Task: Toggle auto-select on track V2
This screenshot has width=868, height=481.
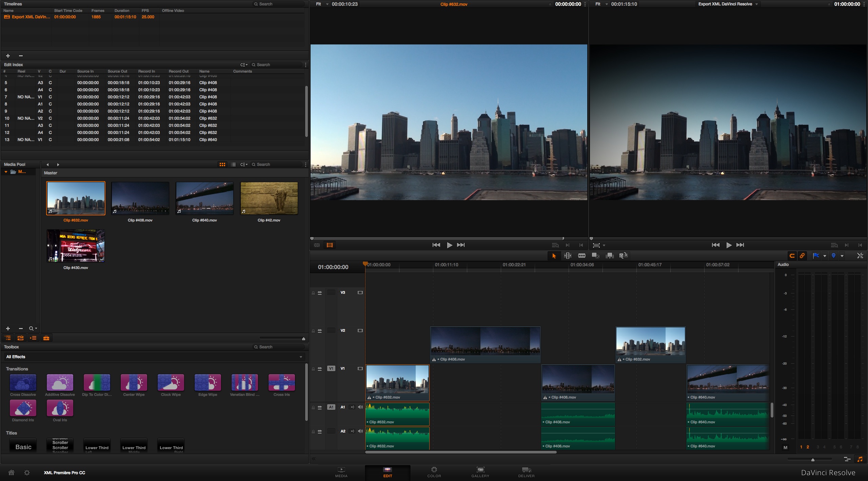Action: [320, 331]
